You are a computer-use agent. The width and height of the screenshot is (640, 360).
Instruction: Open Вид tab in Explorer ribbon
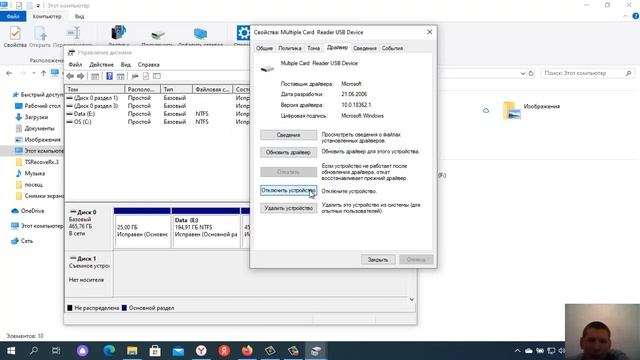pyautogui.click(x=79, y=16)
